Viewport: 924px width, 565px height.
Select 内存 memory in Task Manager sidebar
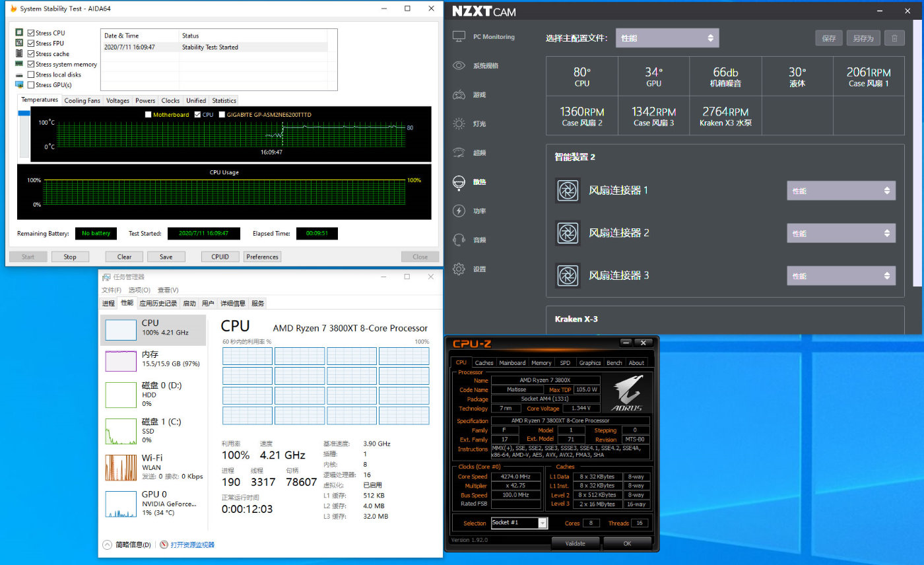pos(153,359)
